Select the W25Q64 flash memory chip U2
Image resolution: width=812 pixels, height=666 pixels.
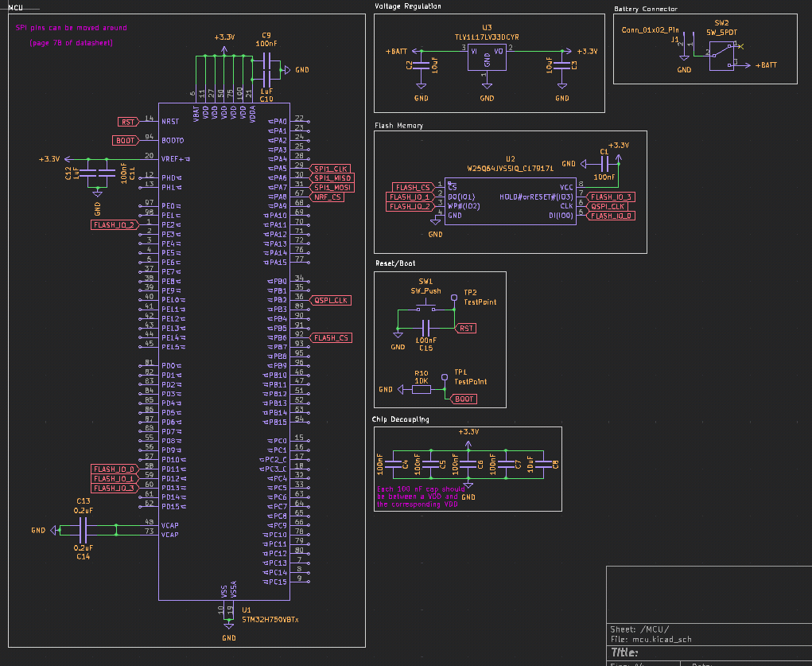point(509,199)
